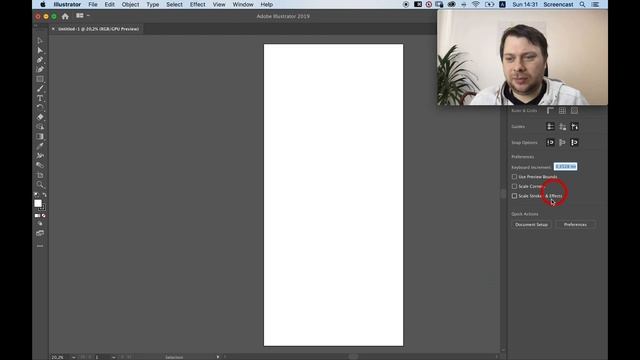Enable Snap to Grid option icon

(574, 142)
